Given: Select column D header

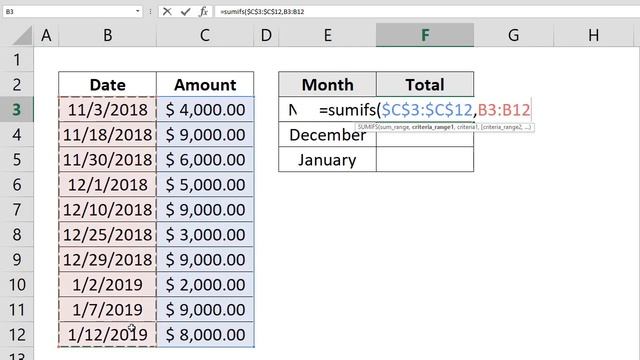Looking at the screenshot, I should pyautogui.click(x=266, y=35).
